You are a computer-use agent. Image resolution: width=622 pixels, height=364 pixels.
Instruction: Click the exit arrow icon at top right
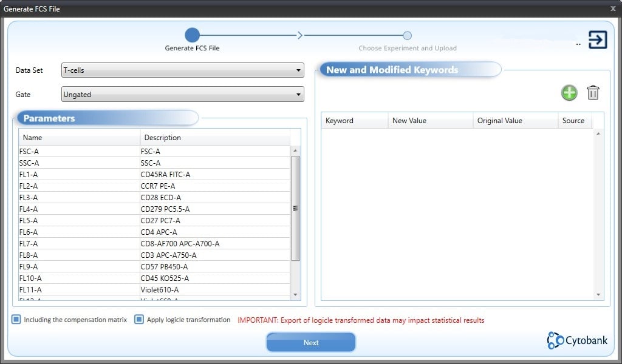(598, 39)
